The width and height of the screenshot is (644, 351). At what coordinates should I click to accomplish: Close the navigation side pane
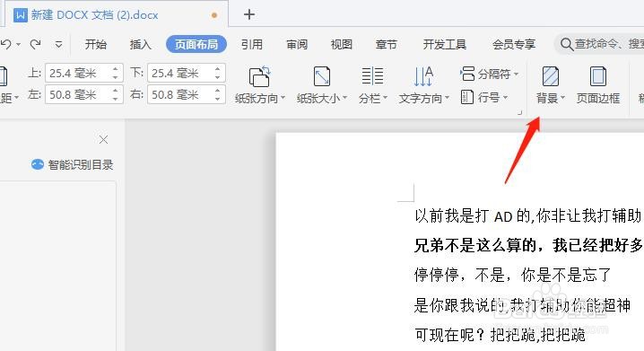[x=103, y=140]
